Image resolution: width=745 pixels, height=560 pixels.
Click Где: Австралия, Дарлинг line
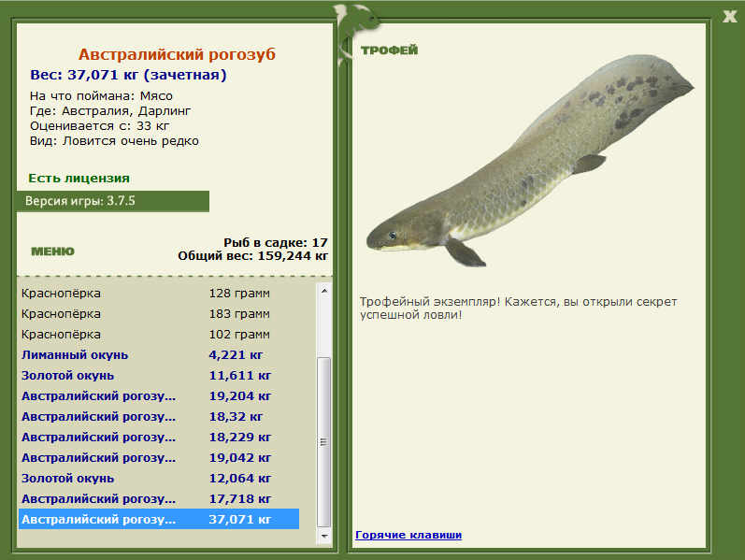point(110,111)
